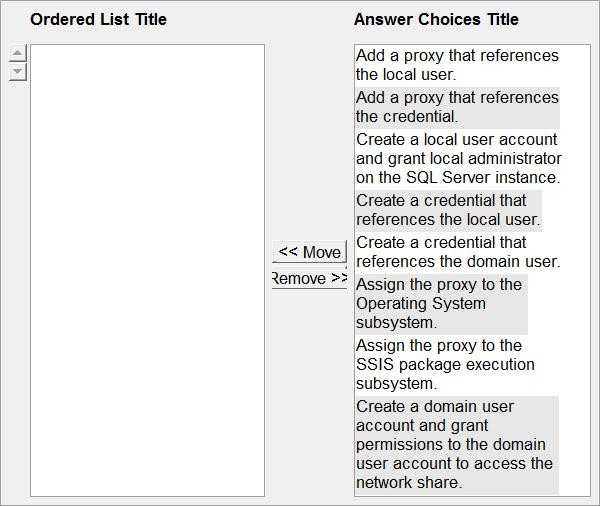Click the move-down arrow beside Ordered List

click(x=18, y=72)
